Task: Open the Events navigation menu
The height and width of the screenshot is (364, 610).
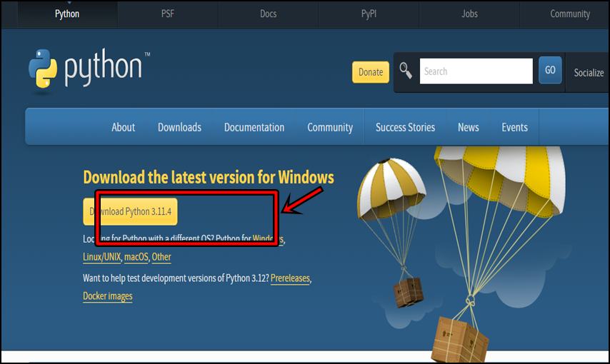Action: tap(515, 127)
